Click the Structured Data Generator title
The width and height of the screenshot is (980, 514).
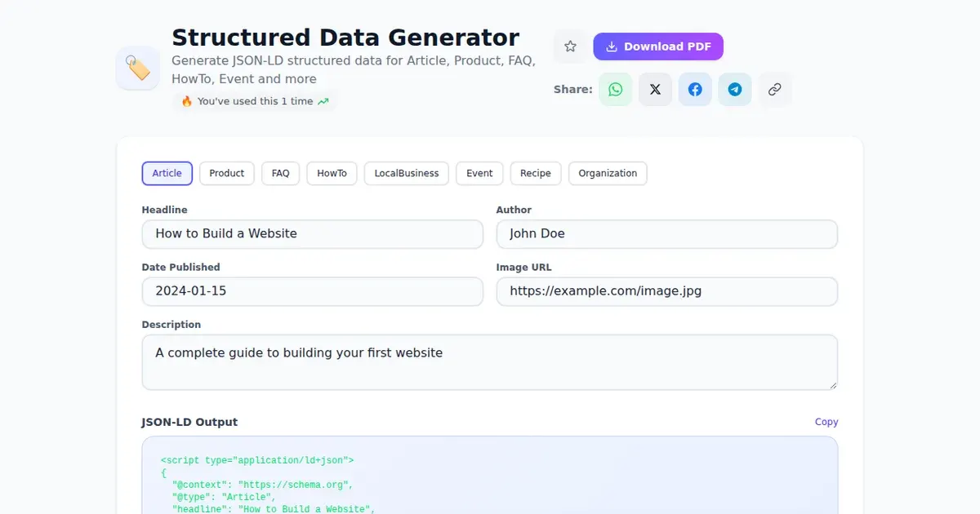pyautogui.click(x=345, y=38)
